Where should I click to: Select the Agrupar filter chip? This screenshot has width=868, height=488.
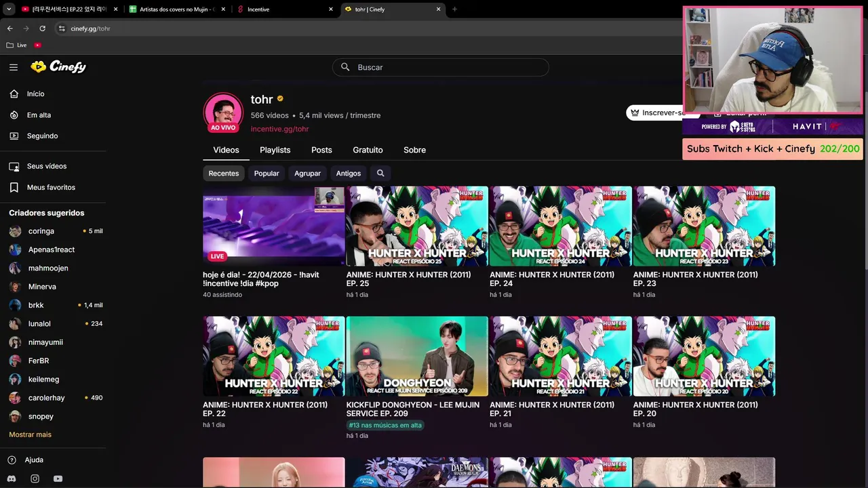click(x=307, y=173)
